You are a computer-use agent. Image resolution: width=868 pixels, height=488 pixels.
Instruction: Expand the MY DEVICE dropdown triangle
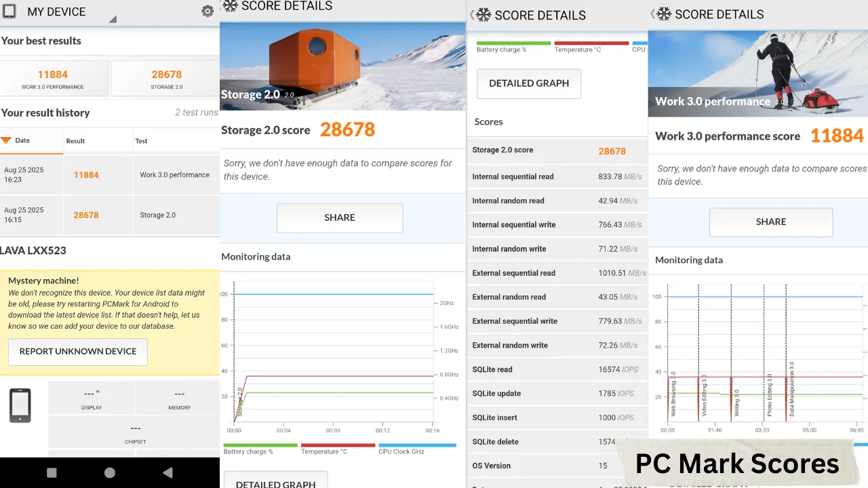113,19
